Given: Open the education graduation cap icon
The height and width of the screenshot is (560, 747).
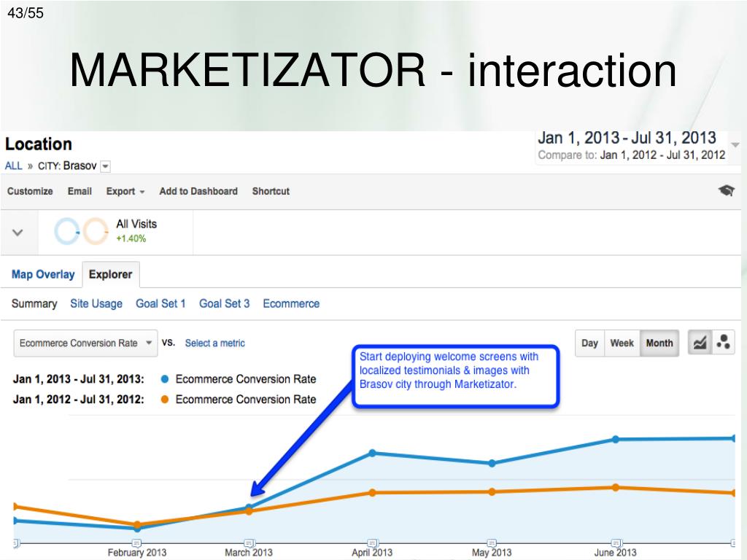Looking at the screenshot, I should pyautogui.click(x=726, y=191).
